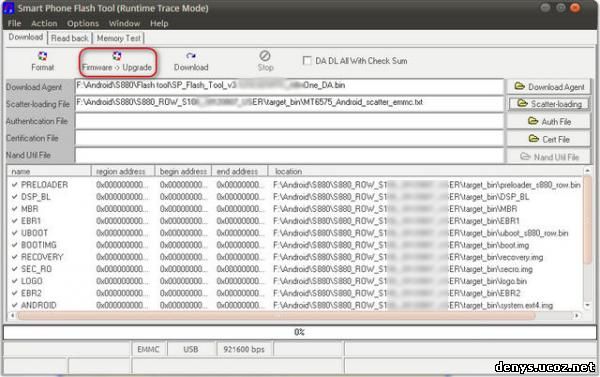Click the recovery.img location cell
Viewport: 600px width, 377px height.
click(x=408, y=257)
